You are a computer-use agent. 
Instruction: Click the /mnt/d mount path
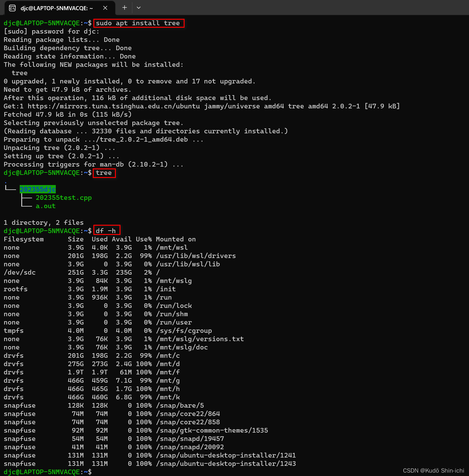[x=168, y=364]
